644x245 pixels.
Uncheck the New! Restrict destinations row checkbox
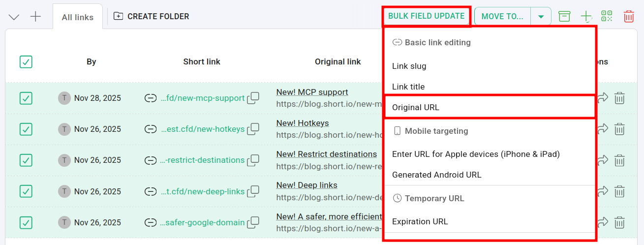[x=26, y=160]
